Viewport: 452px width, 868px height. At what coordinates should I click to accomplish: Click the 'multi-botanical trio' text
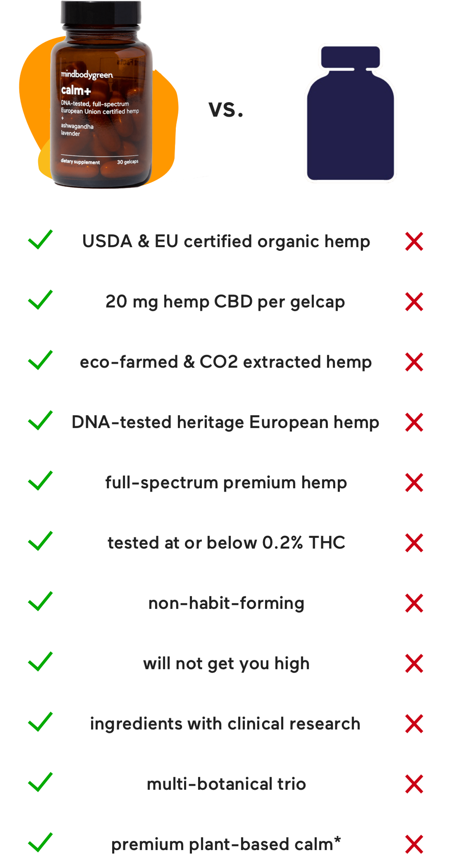pyautogui.click(x=226, y=784)
